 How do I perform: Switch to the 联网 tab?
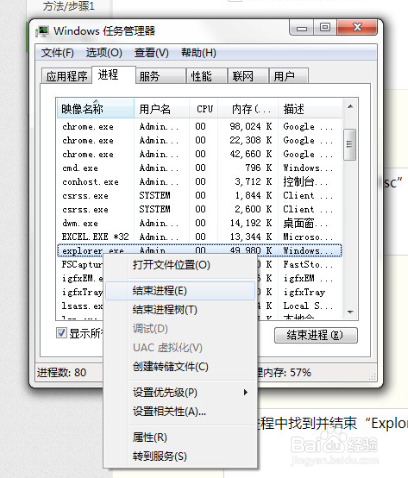[248, 76]
